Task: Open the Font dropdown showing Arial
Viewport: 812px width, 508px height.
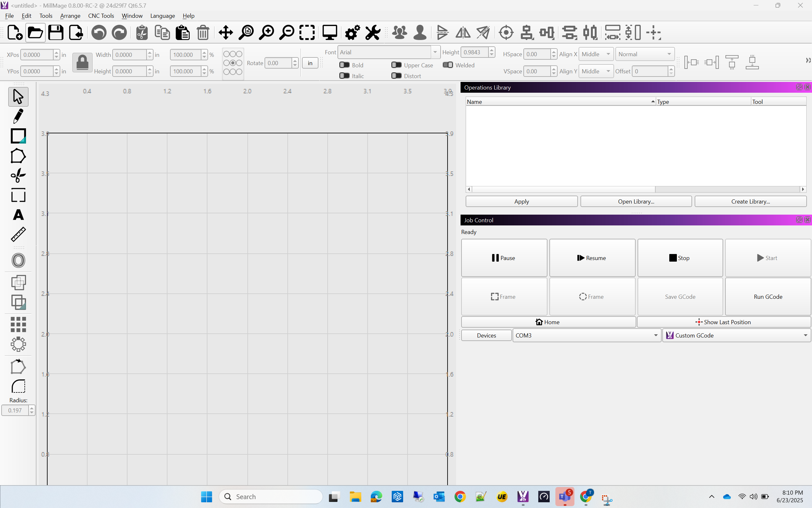Action: coord(389,52)
